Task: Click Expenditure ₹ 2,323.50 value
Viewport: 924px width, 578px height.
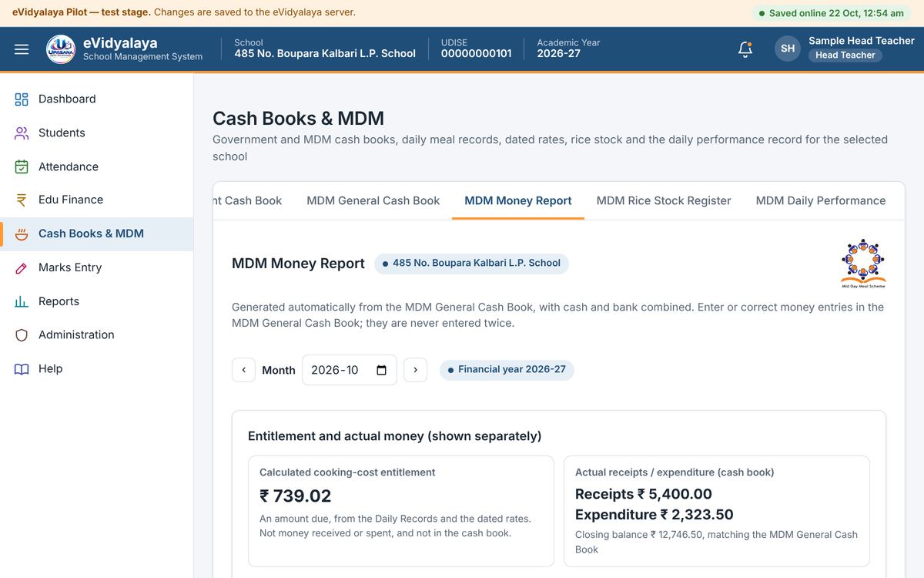Action: pyautogui.click(x=654, y=515)
